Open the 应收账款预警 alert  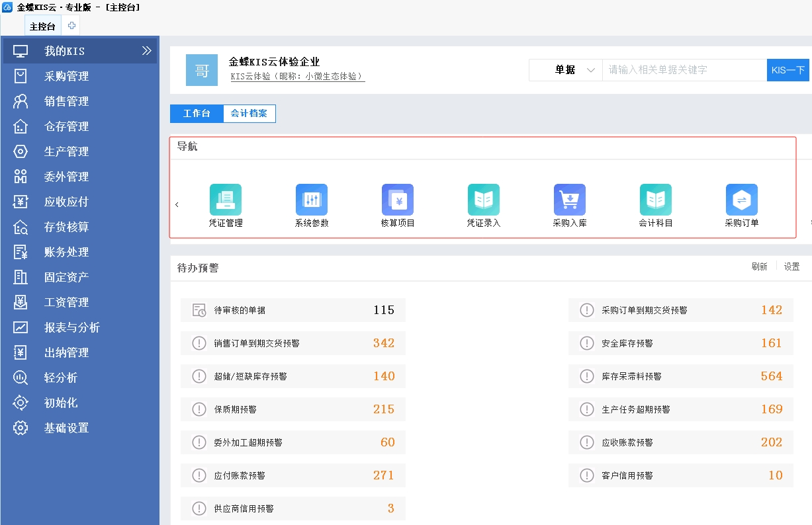click(681, 442)
